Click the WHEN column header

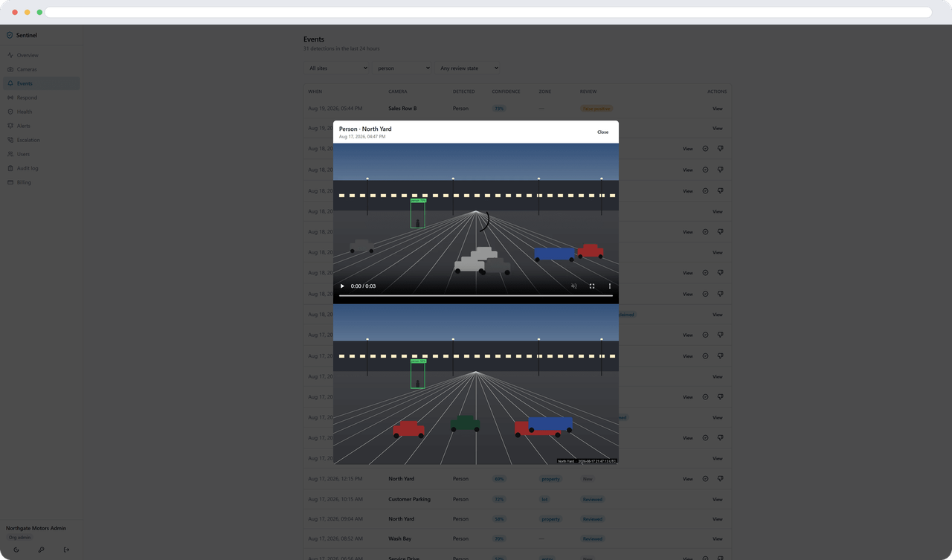315,91
